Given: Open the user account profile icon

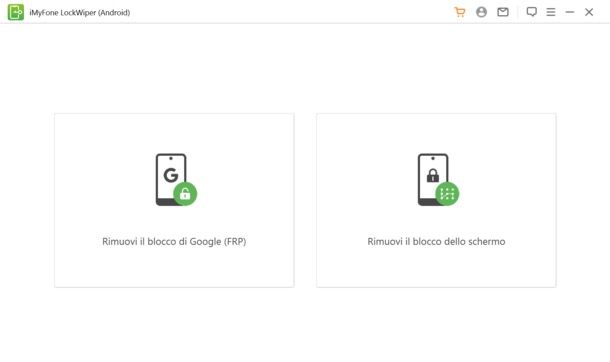Looking at the screenshot, I should pos(481,12).
